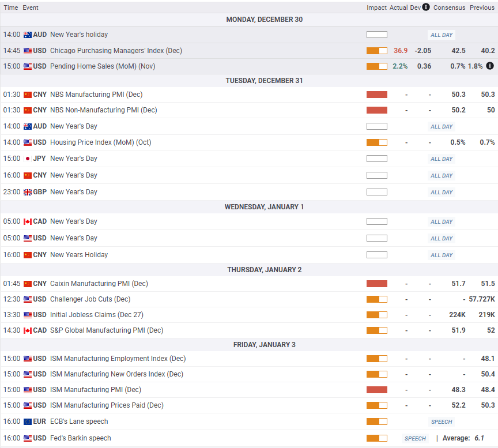Click the Previous column header

(482, 8)
